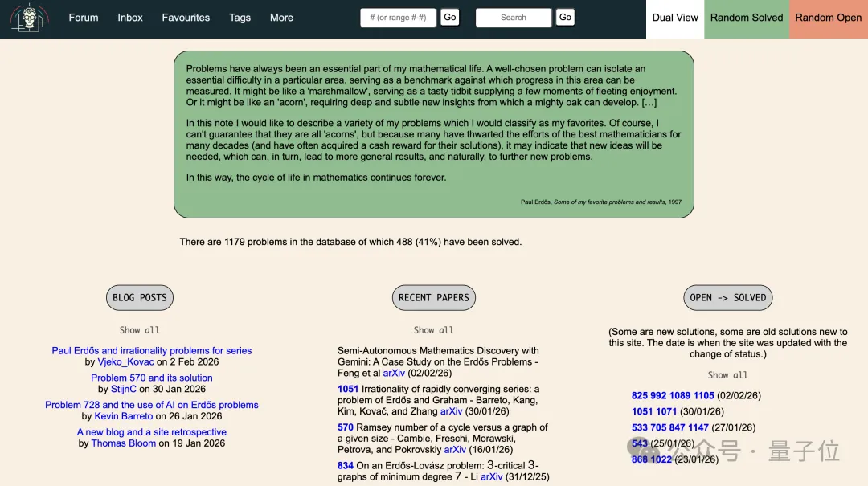Viewport: 868px width, 486px height.
Task: Go to Favourites in navigation
Action: (x=186, y=18)
